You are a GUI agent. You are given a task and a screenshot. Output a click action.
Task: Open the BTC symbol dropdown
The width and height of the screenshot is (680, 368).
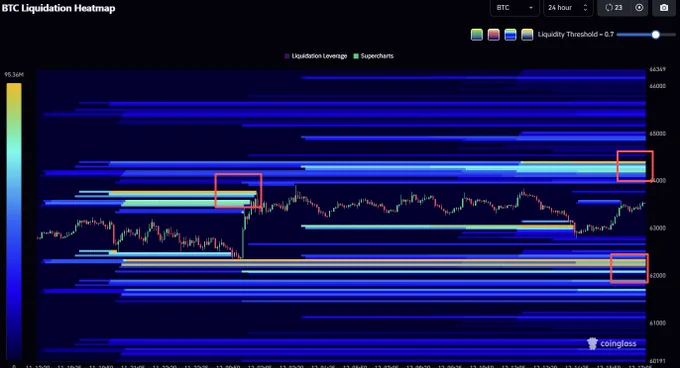click(514, 8)
